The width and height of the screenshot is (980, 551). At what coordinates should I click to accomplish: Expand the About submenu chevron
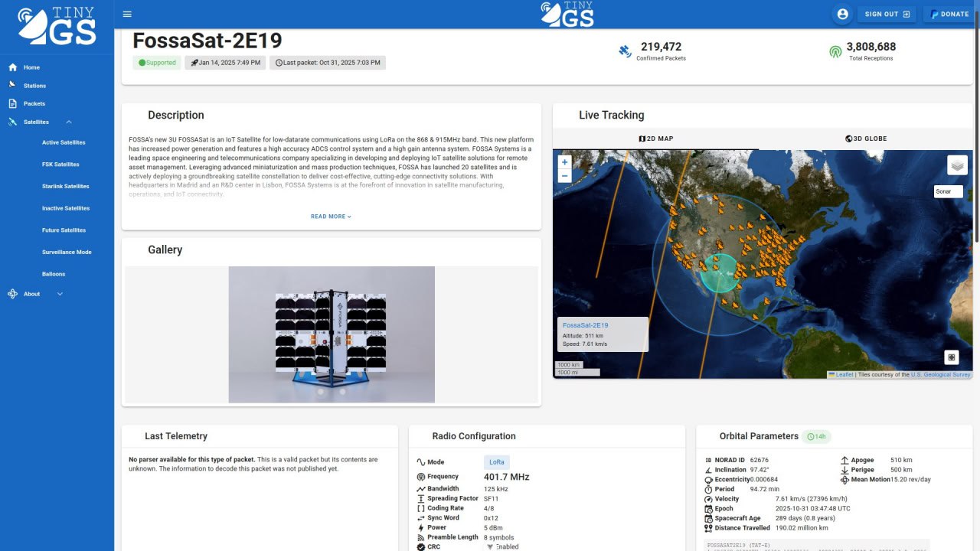(x=60, y=294)
